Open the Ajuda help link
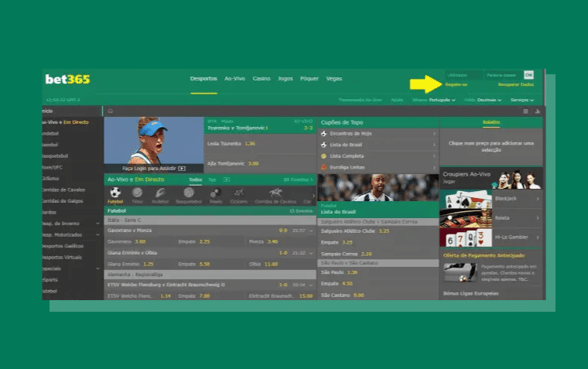The height and width of the screenshot is (369, 588). pos(397,100)
